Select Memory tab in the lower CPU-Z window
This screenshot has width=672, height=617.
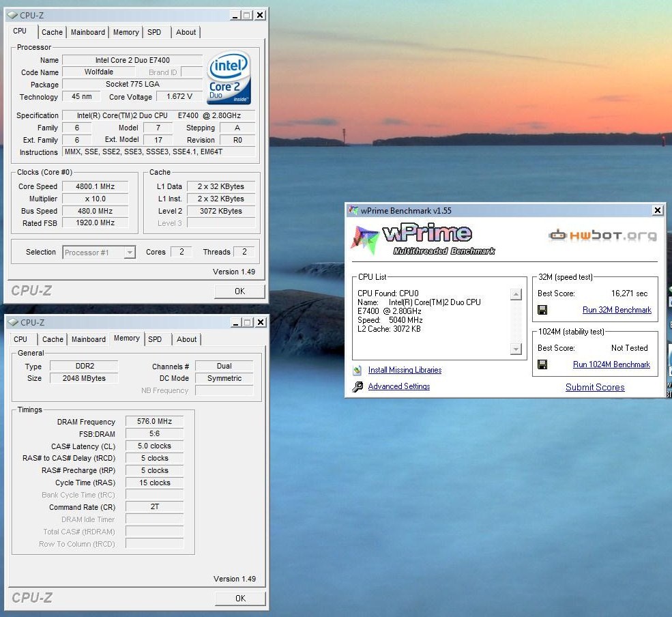coord(127,338)
